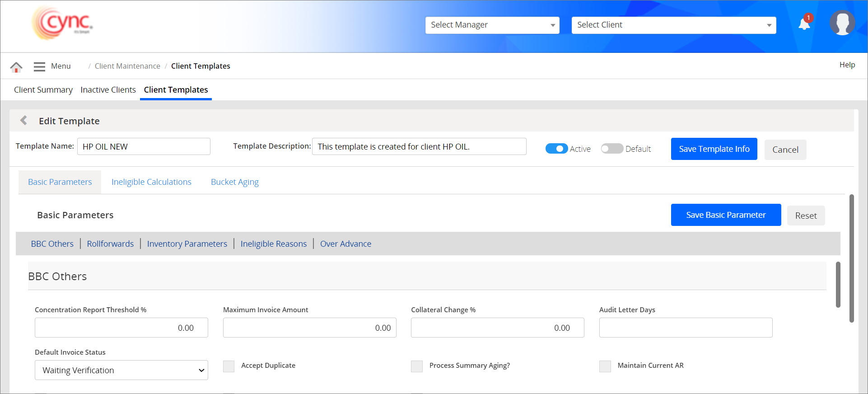Screen dimensions: 868x394
Task: Open the Select Manager dropdown
Action: tap(492, 25)
